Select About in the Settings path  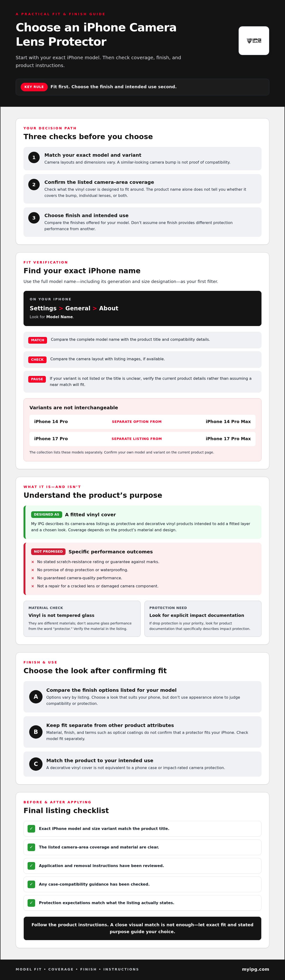[109, 308]
